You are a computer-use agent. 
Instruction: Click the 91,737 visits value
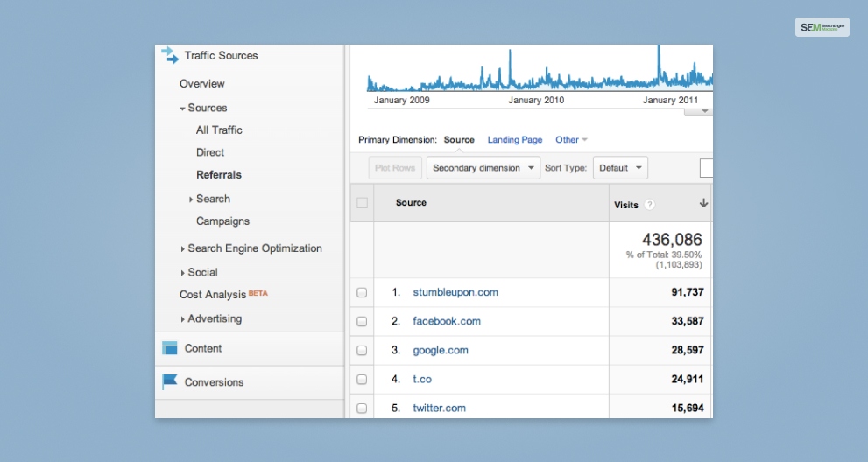(x=688, y=292)
